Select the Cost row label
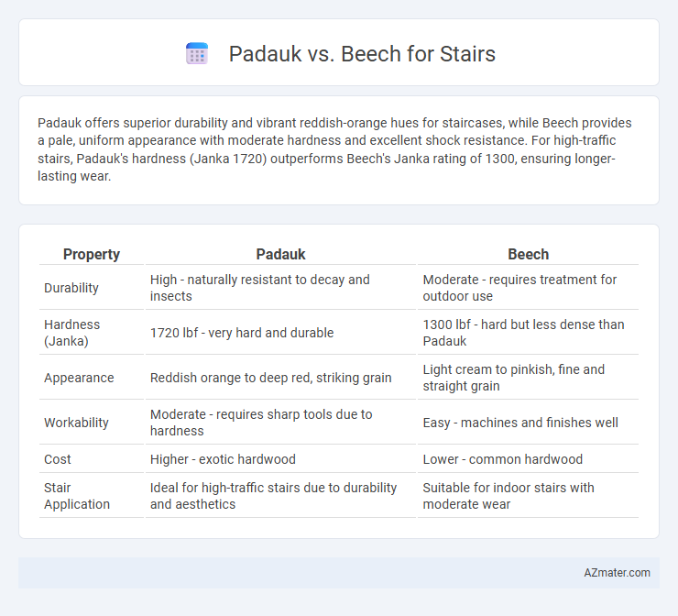The width and height of the screenshot is (678, 616). (58, 459)
